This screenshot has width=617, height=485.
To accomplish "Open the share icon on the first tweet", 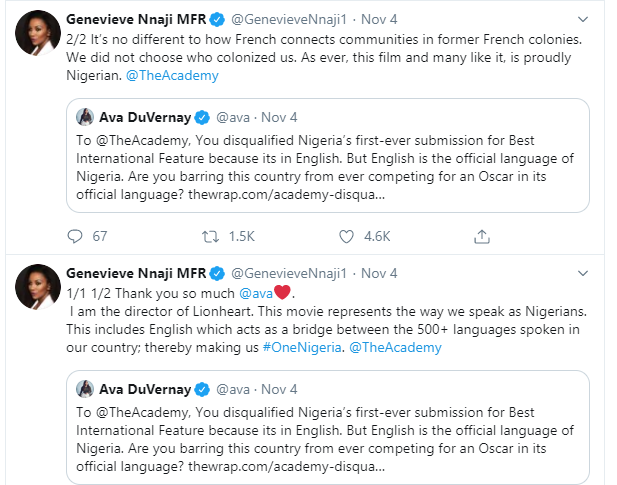I will 481,236.
